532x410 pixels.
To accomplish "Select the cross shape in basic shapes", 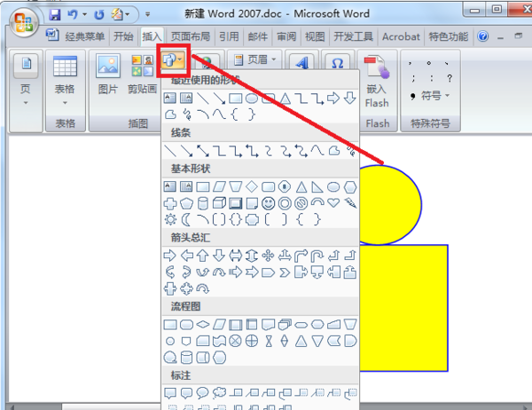I will coord(170,203).
